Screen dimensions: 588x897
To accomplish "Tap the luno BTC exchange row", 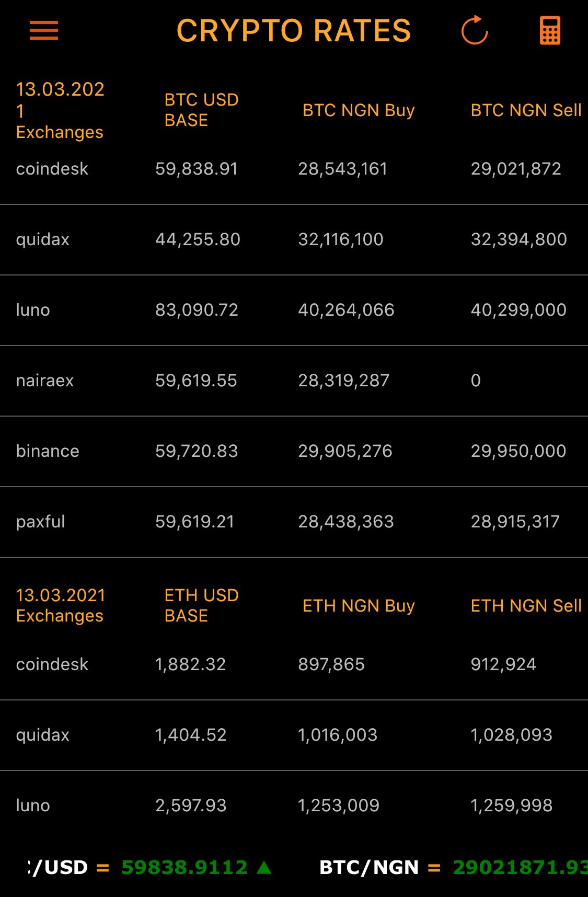I will (294, 310).
